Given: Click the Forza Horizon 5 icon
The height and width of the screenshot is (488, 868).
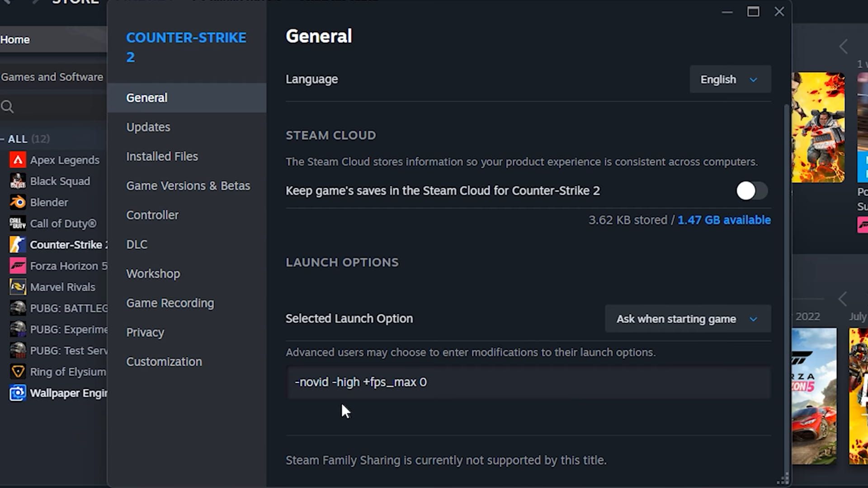Looking at the screenshot, I should 18,266.
